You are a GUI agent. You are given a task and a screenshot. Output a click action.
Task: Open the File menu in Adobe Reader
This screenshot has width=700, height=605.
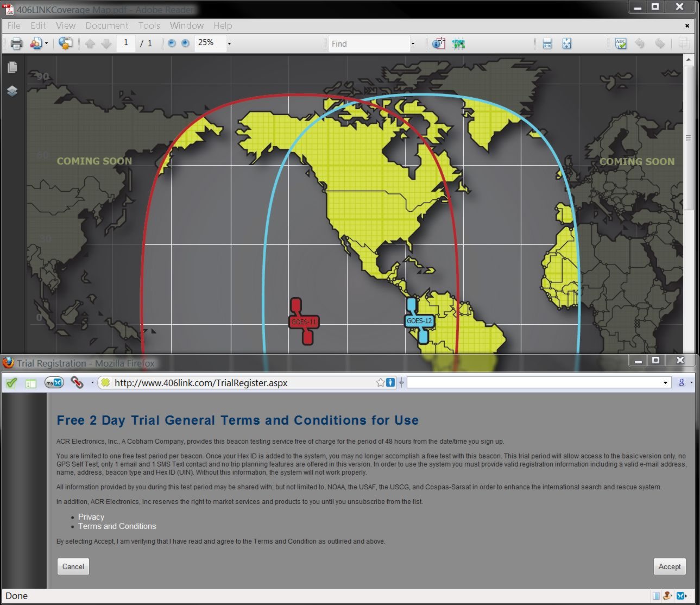pos(14,26)
